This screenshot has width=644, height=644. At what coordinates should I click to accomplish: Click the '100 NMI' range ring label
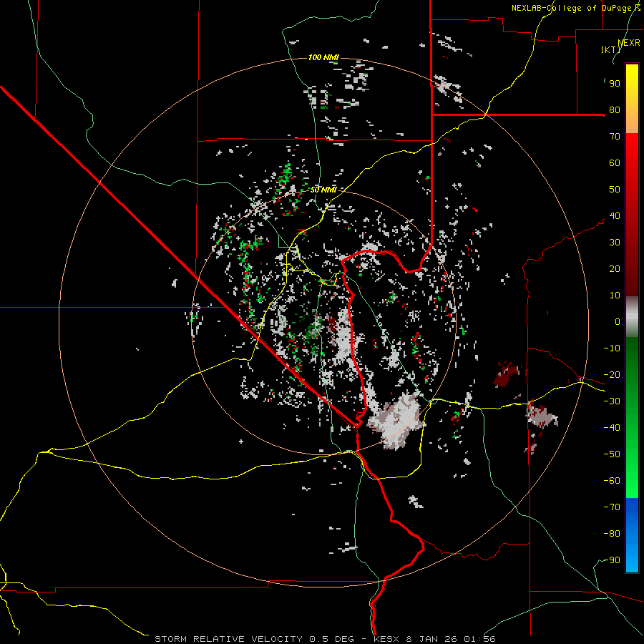click(x=323, y=57)
